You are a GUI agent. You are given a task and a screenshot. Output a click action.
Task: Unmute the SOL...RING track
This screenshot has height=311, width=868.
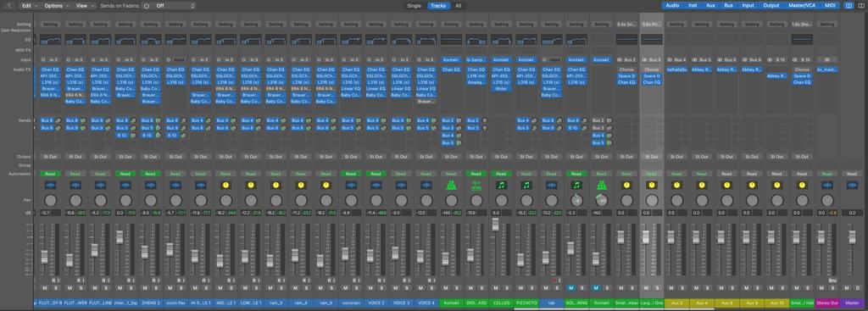click(570, 288)
